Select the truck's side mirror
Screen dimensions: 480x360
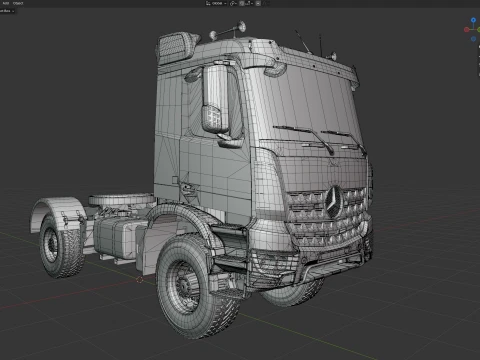tap(216, 99)
